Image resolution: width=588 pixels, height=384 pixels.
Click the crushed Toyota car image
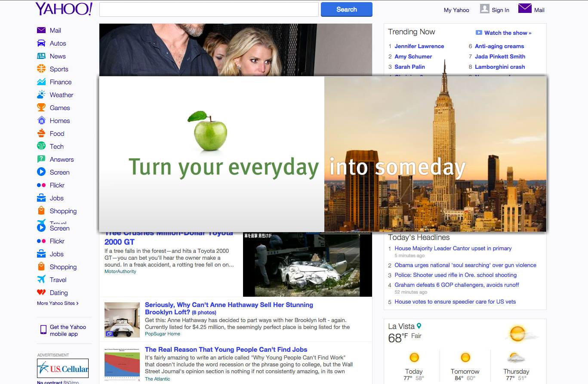[x=308, y=264]
